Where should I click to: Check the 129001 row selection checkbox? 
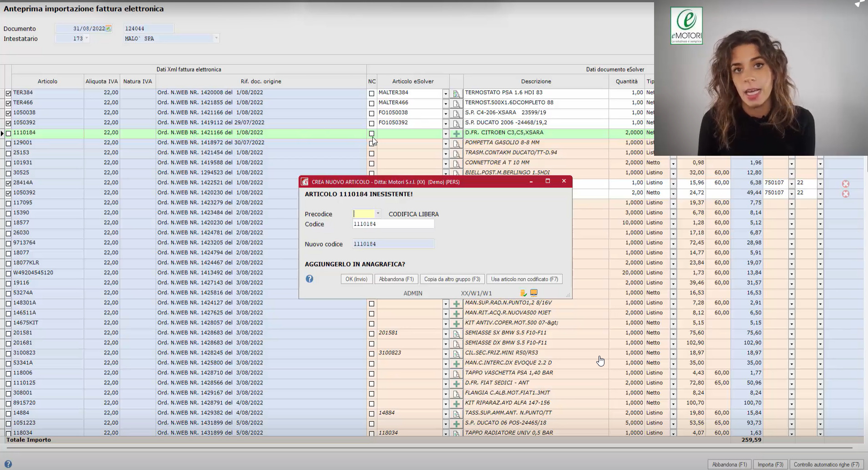pyautogui.click(x=8, y=143)
